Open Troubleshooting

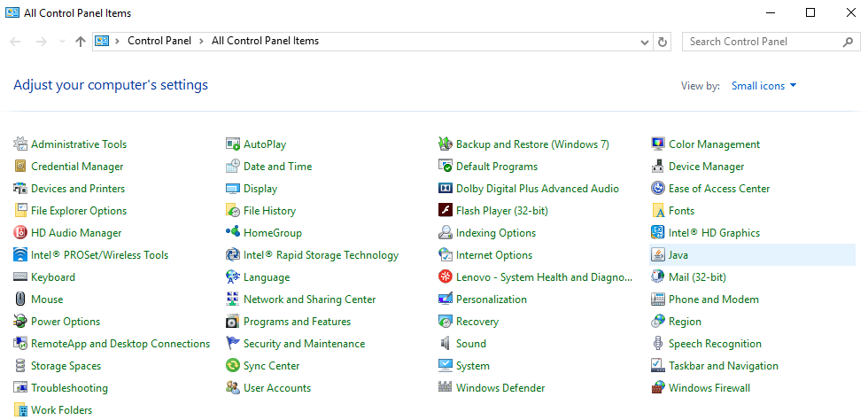coord(69,388)
